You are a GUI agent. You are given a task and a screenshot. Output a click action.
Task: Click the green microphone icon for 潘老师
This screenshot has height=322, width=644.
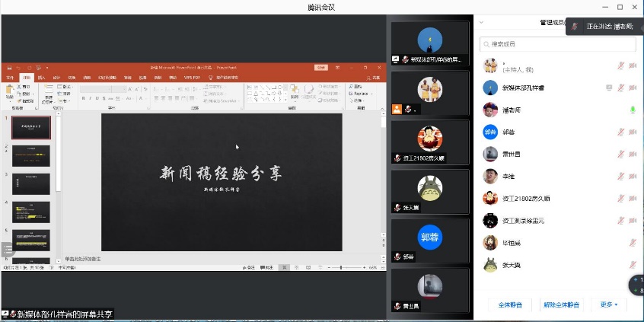pos(632,110)
